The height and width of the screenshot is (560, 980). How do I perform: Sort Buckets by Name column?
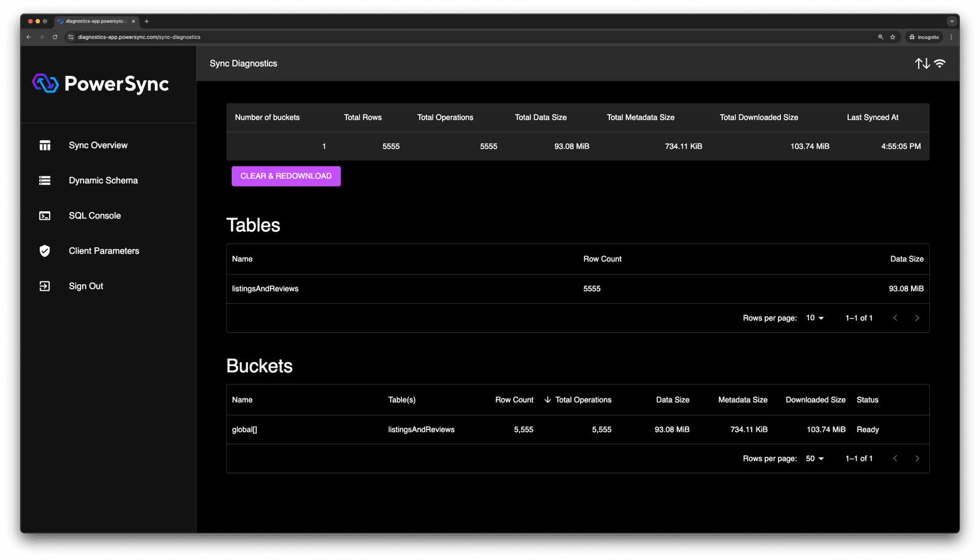pyautogui.click(x=243, y=400)
